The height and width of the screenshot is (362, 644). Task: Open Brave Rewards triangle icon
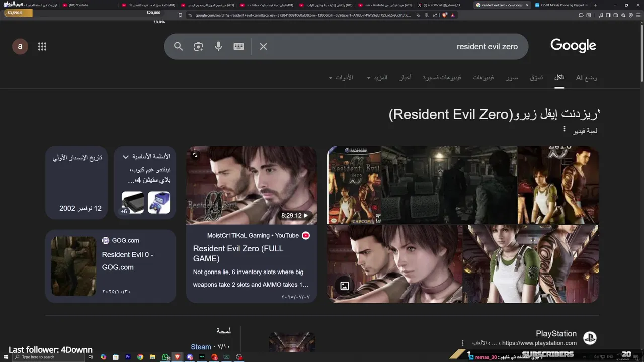point(452,15)
